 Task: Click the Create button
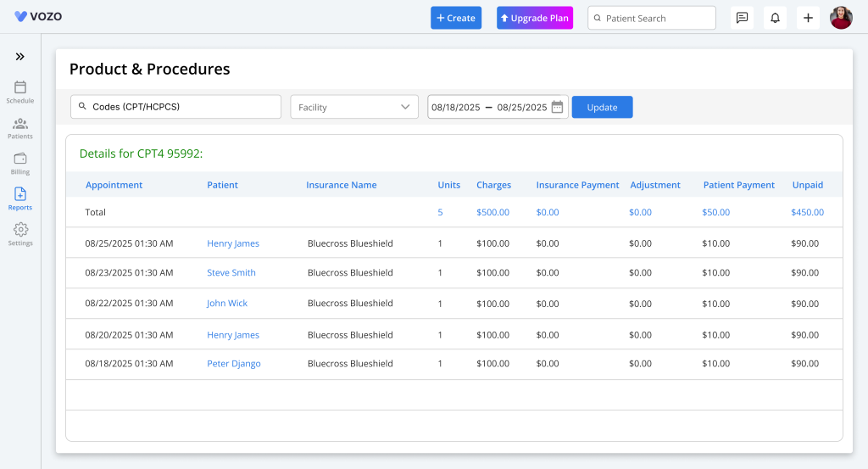(456, 18)
